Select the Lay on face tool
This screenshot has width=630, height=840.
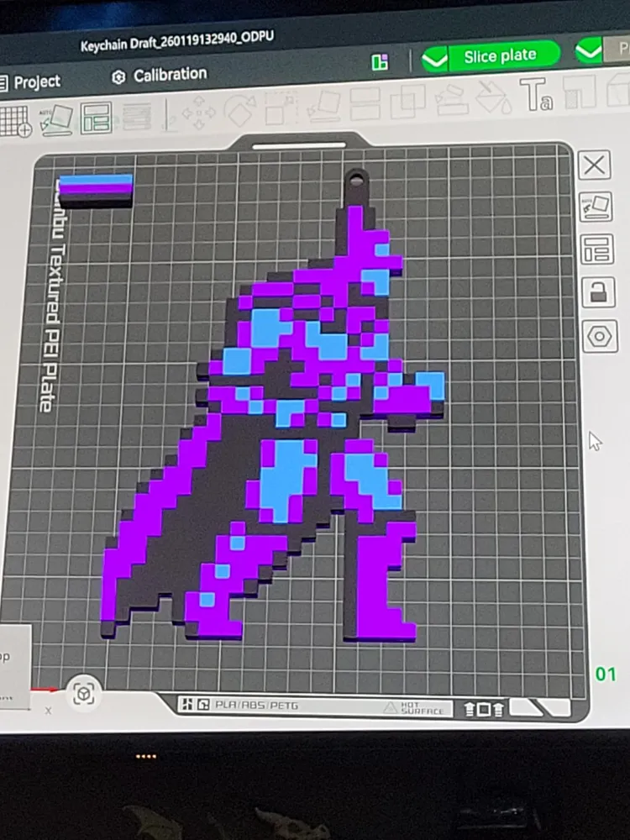click(324, 106)
